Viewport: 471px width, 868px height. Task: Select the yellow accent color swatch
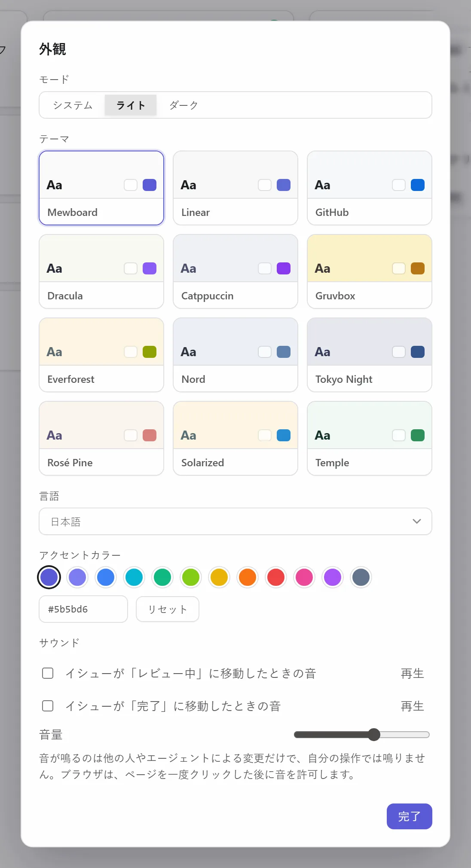(x=219, y=577)
